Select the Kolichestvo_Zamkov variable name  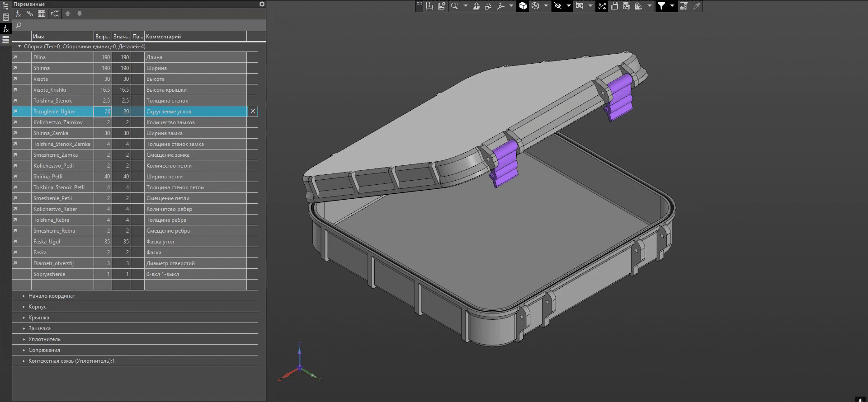[x=58, y=122]
